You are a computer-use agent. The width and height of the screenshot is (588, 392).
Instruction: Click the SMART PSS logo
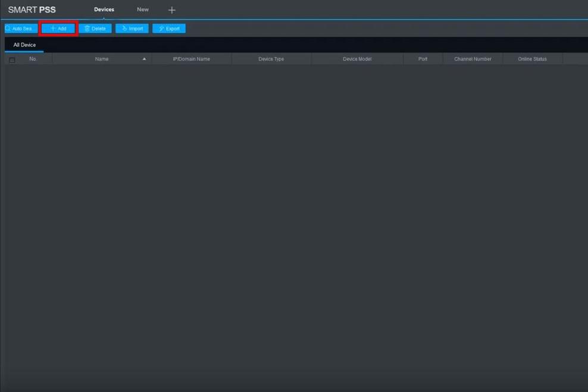click(32, 10)
